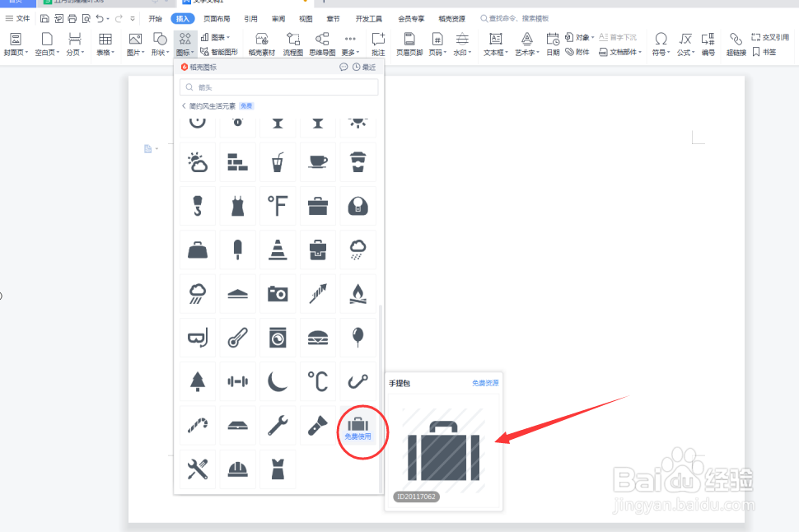This screenshot has width=799, height=532.
Task: Open the 文本框 text box dropdown
Action: 496,44
